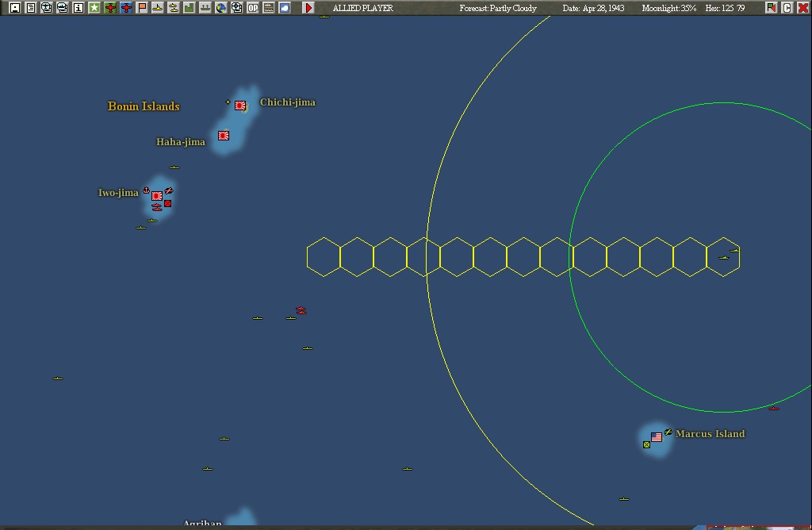Click the crosshair target icon

coord(236,8)
